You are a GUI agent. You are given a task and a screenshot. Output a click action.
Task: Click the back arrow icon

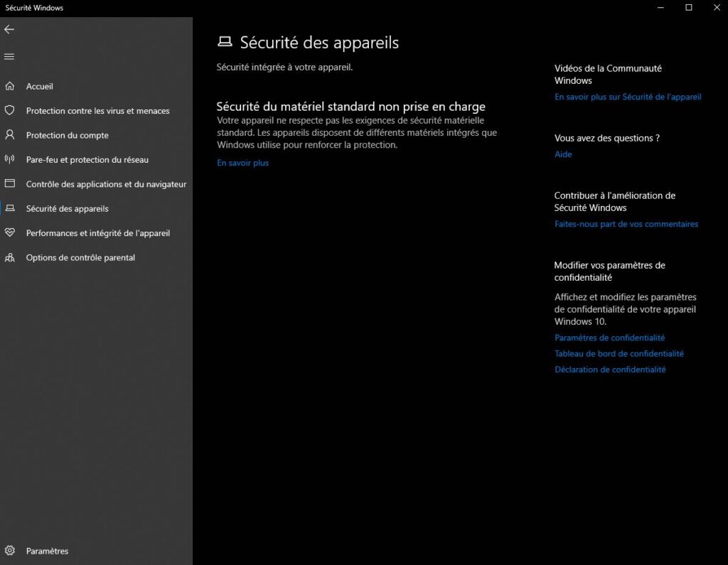tap(9, 29)
